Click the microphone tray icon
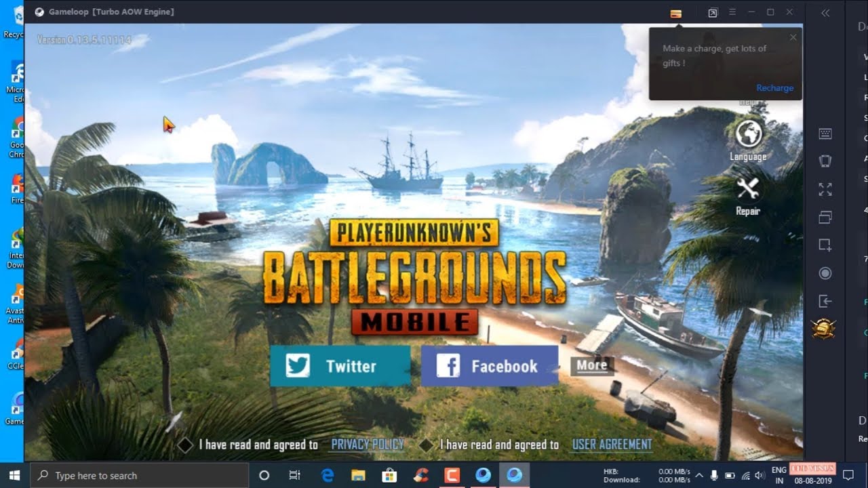 (x=714, y=475)
